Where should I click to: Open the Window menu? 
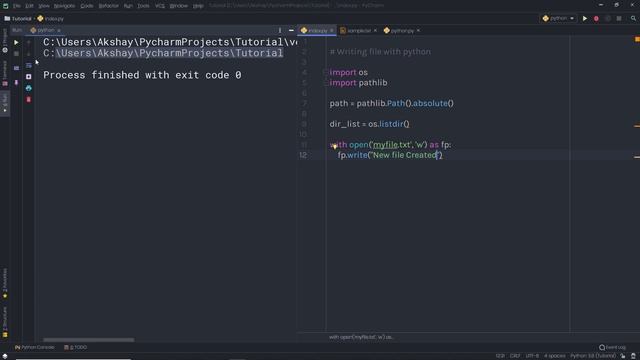point(179,6)
